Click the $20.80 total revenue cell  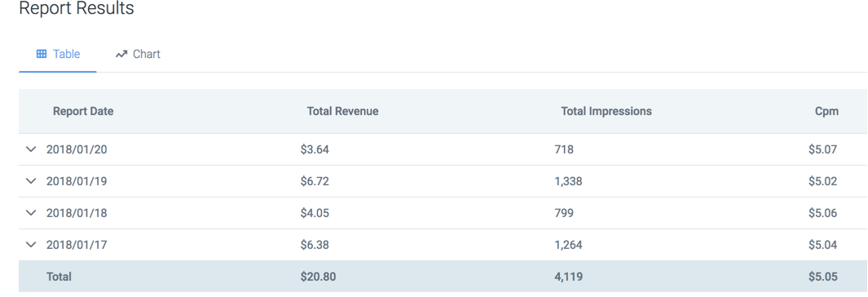(x=319, y=277)
